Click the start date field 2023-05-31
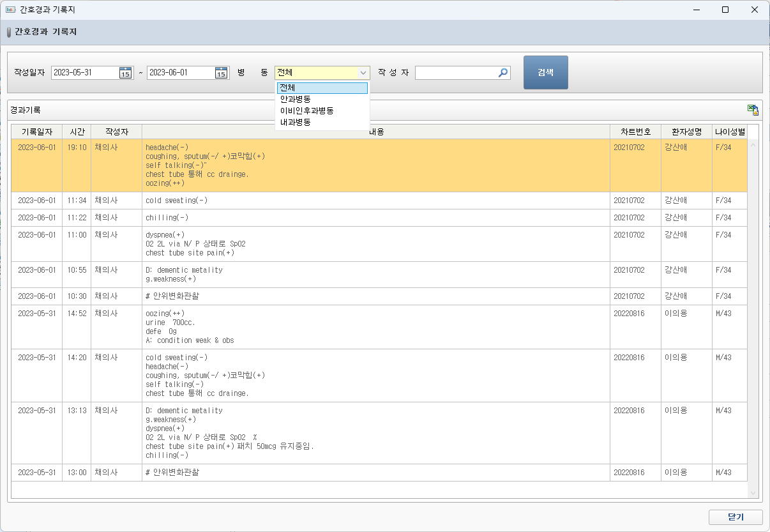 click(x=84, y=73)
